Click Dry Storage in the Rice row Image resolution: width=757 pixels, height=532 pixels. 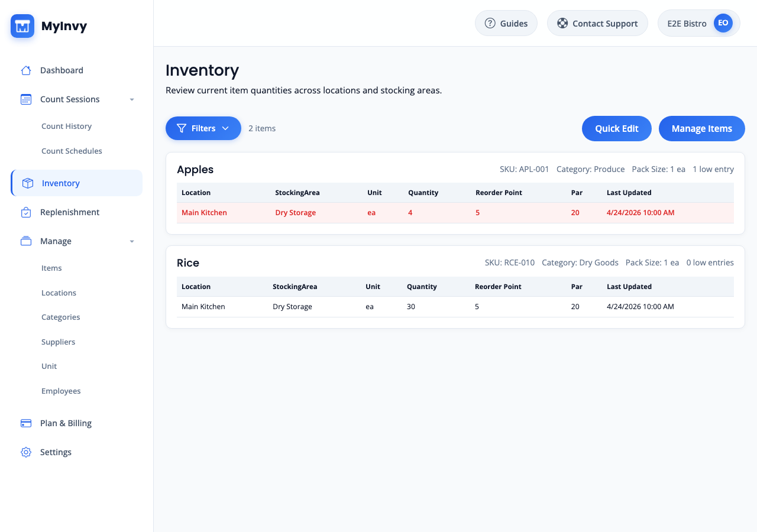[x=292, y=307]
